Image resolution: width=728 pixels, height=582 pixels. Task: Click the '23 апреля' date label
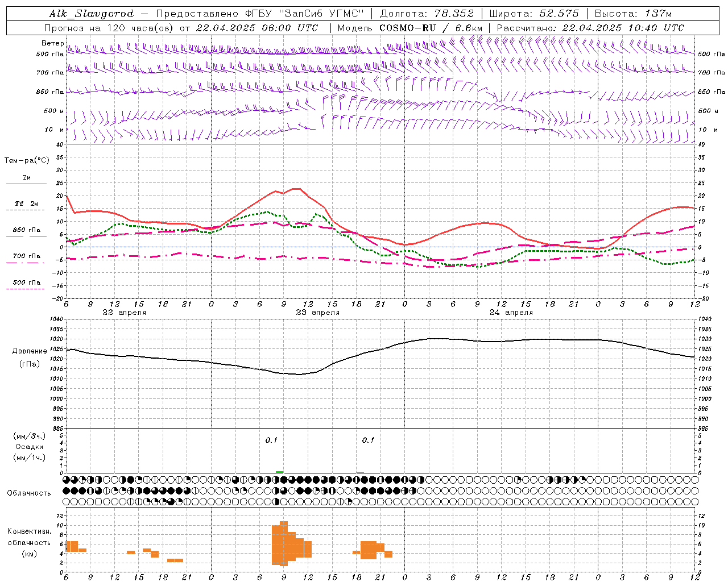(317, 313)
